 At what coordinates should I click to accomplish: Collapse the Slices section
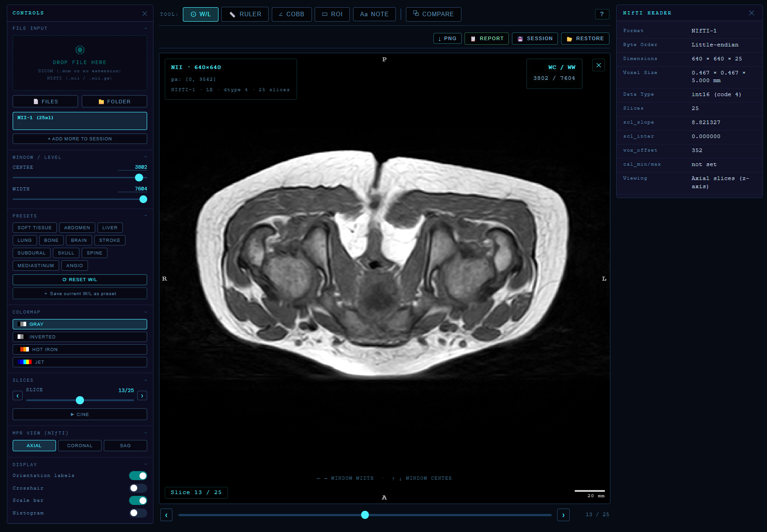tap(145, 380)
